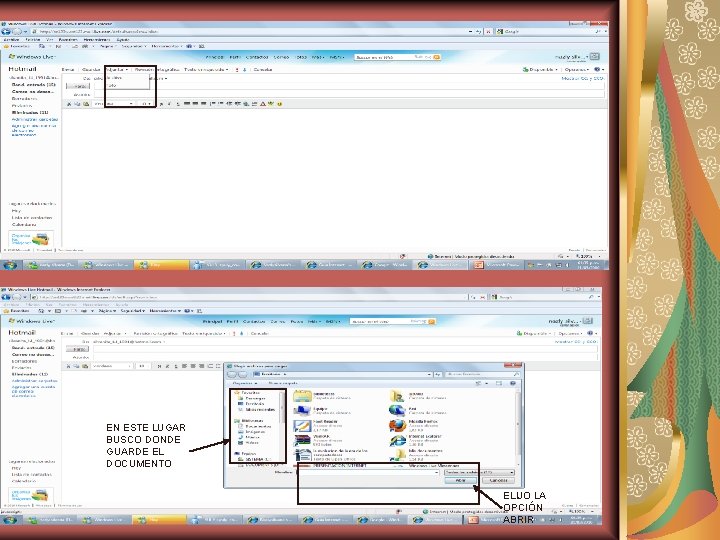Viewport: 720px width, 540px height.
Task: Click the Windows Live logo in the top screenshot
Action: click(32, 57)
